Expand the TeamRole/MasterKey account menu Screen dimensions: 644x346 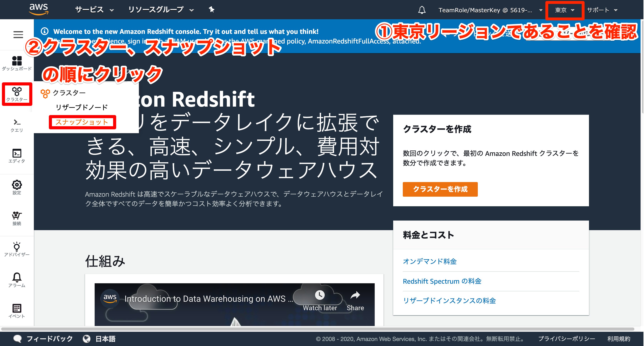[x=490, y=10]
